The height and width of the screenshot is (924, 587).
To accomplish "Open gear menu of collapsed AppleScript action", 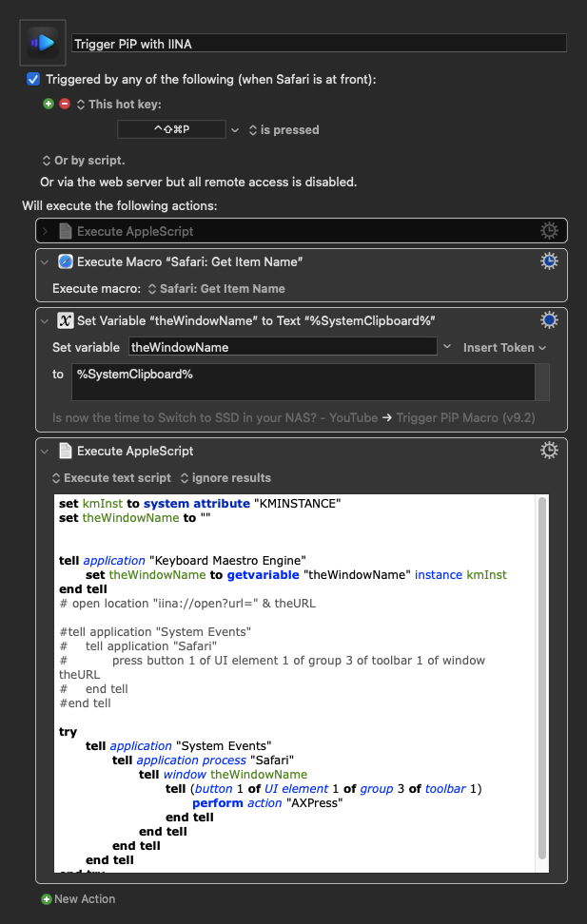I will click(x=549, y=230).
